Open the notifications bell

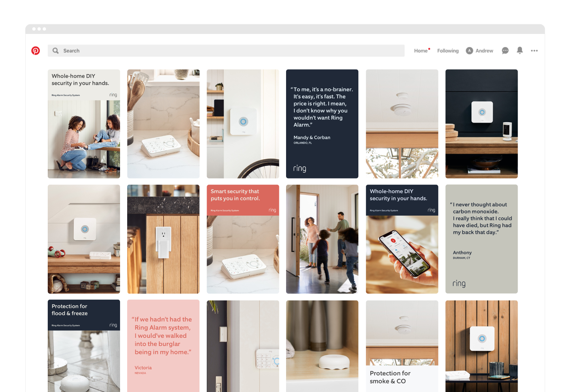(520, 51)
